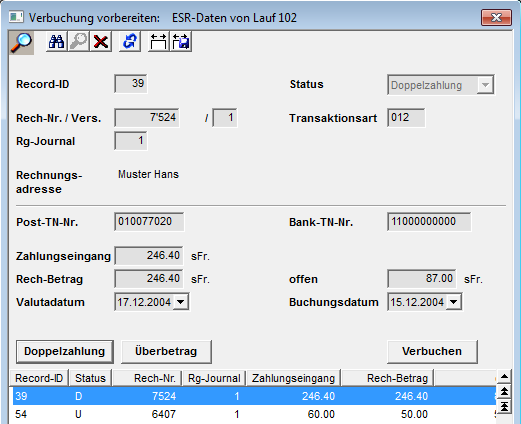The height and width of the screenshot is (424, 521).
Task: Click the large magnifying glass icon
Action: coord(21,43)
